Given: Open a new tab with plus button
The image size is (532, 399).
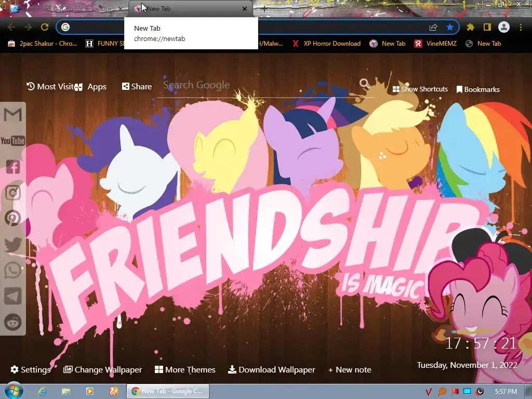Looking at the screenshot, I should tap(264, 9).
